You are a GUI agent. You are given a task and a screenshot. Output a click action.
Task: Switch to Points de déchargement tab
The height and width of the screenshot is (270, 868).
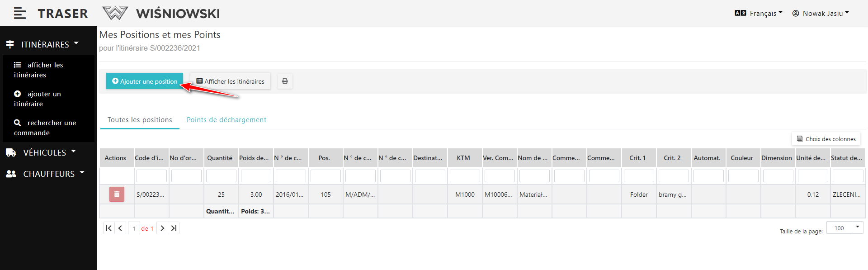pyautogui.click(x=226, y=120)
